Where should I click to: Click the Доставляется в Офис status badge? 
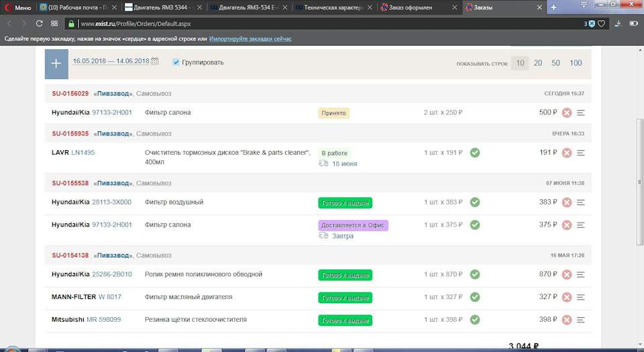click(x=353, y=225)
